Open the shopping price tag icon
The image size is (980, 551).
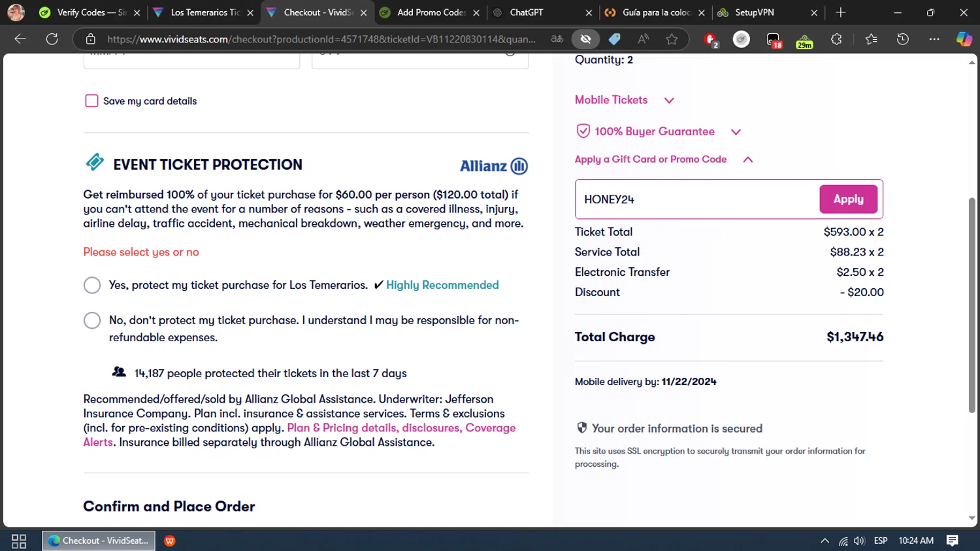[x=615, y=39]
